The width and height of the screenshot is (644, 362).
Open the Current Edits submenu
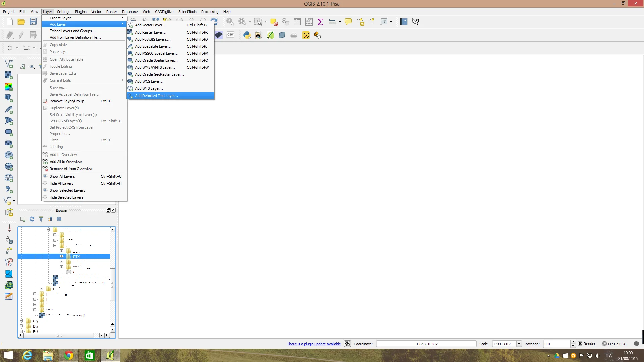(x=84, y=80)
